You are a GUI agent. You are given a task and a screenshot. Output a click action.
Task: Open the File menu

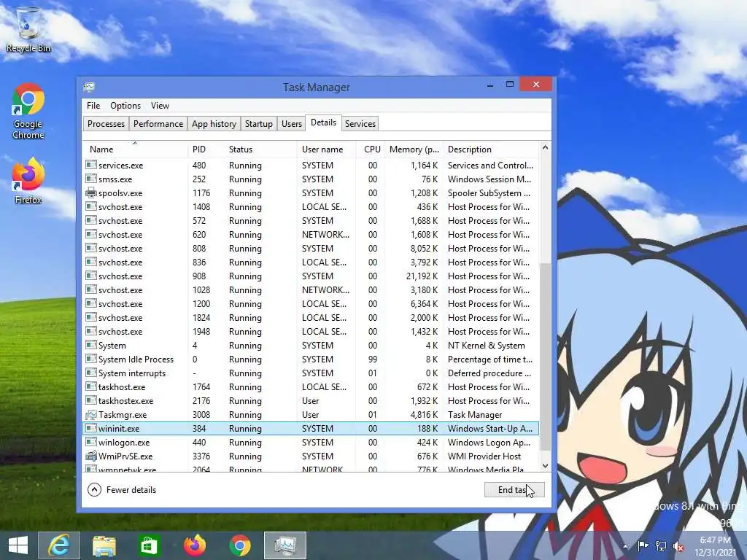click(93, 106)
